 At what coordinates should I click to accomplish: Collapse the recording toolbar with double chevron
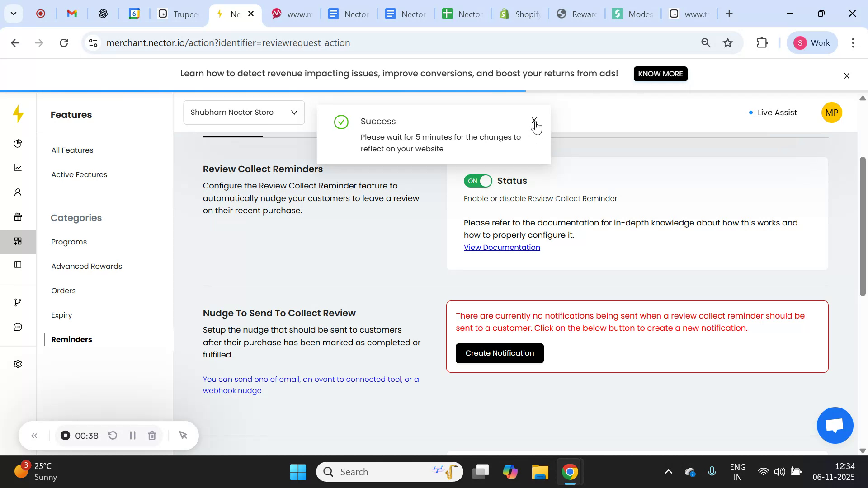(34, 436)
